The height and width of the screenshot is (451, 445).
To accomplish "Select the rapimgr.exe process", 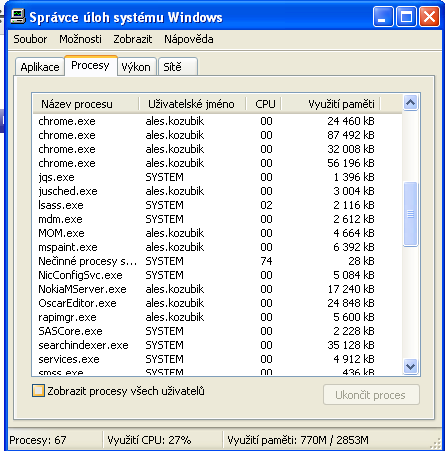I will tap(217, 317).
